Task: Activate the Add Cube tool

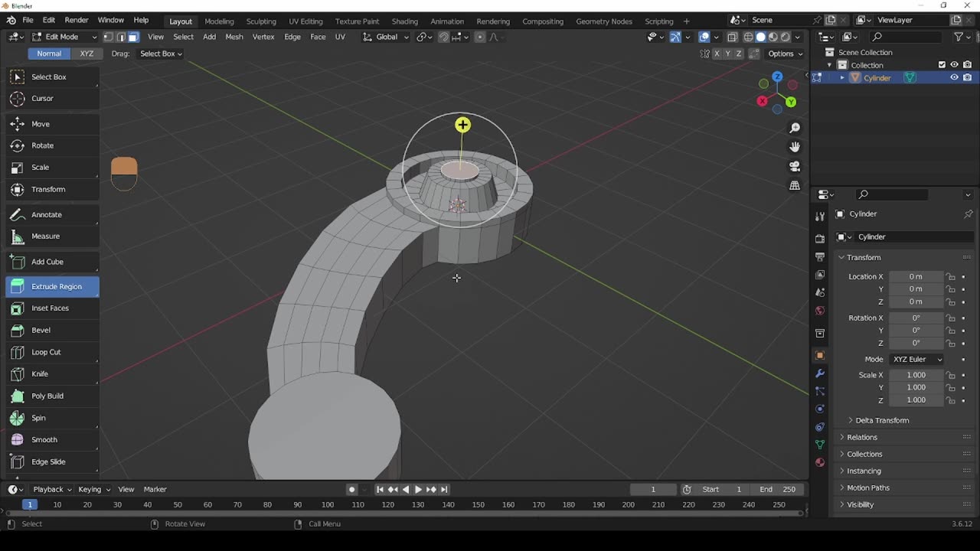Action: click(x=52, y=262)
